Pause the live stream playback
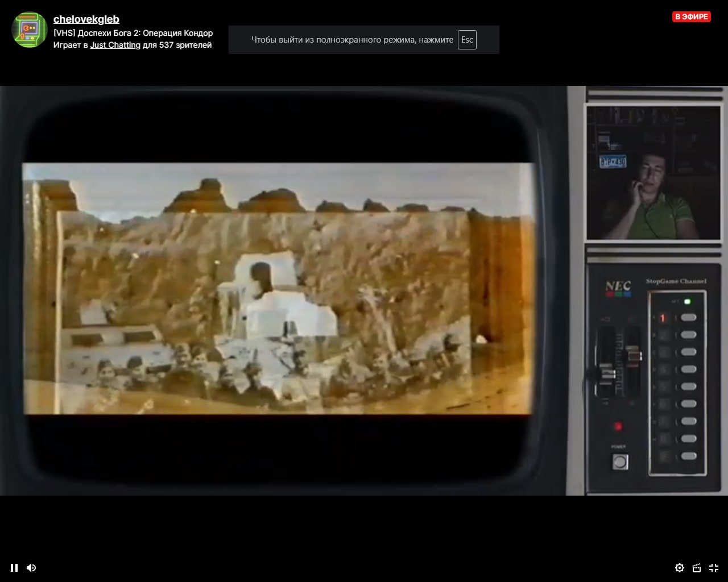 pyautogui.click(x=14, y=568)
